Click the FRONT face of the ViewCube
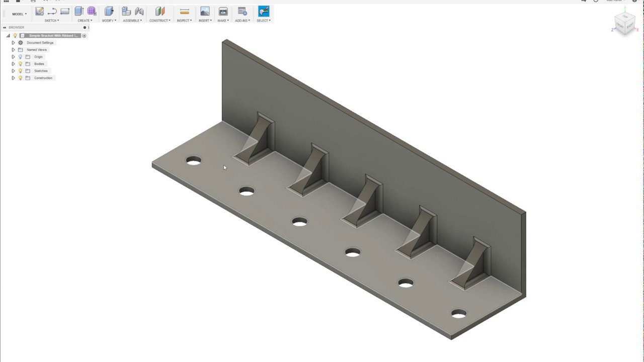The height and width of the screenshot is (362, 644). [x=620, y=27]
